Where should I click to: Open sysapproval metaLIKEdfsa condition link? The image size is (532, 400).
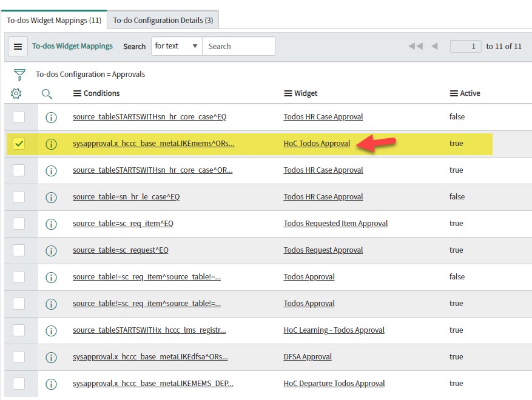click(x=150, y=356)
